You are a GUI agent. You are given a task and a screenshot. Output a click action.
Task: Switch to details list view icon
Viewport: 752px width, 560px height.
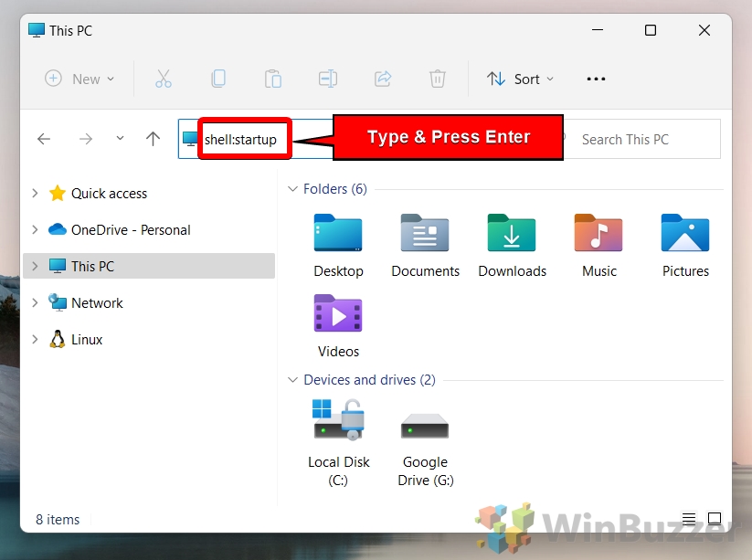(x=689, y=519)
